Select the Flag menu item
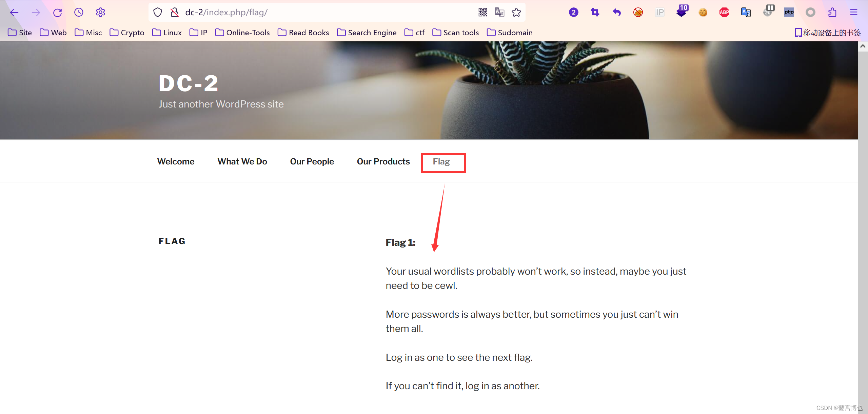Screen dimensions: 868x414 point(441,162)
